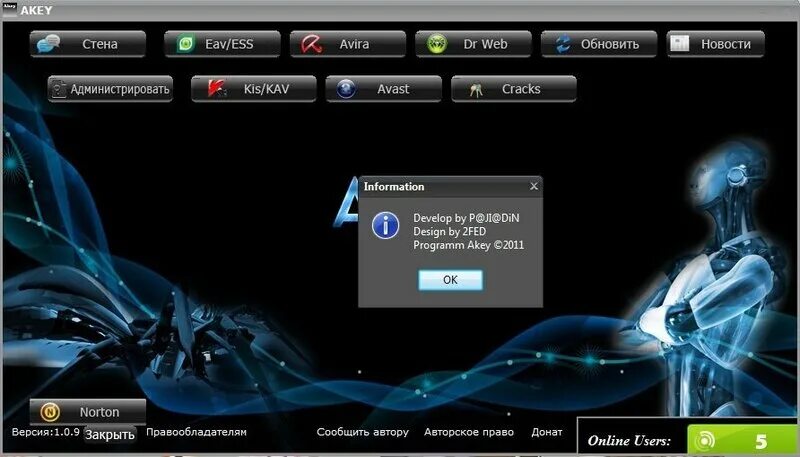The image size is (800, 457).
Task: Open the Kis/KAV keys section
Action: tap(254, 89)
